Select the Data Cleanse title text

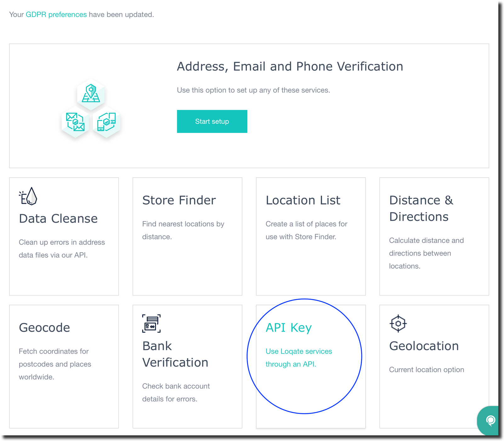click(58, 219)
